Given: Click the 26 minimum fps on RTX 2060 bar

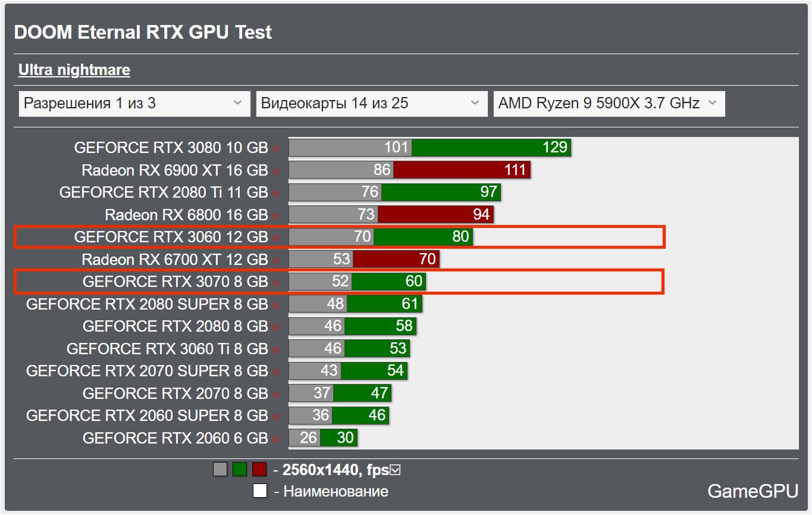Looking at the screenshot, I should pyautogui.click(x=309, y=438).
